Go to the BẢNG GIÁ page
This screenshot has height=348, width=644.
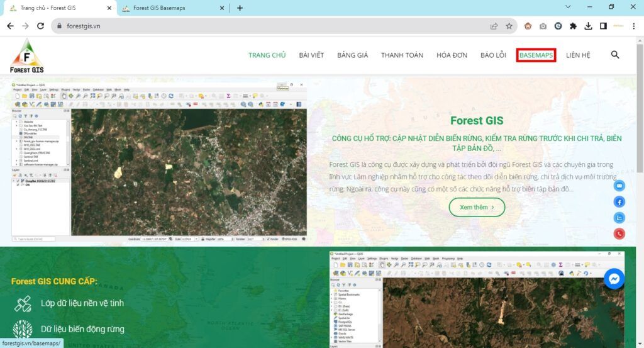pyautogui.click(x=352, y=55)
